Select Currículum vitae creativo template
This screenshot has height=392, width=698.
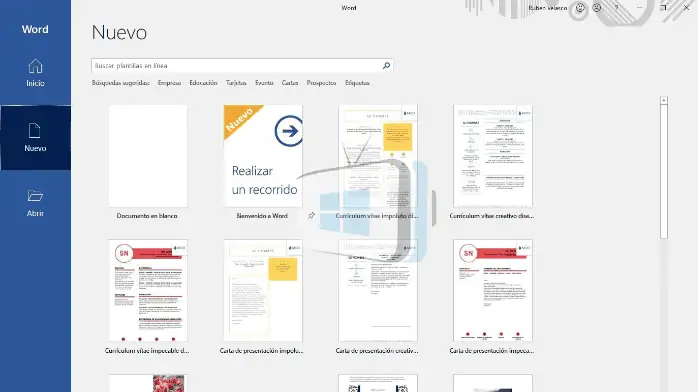tap(492, 156)
